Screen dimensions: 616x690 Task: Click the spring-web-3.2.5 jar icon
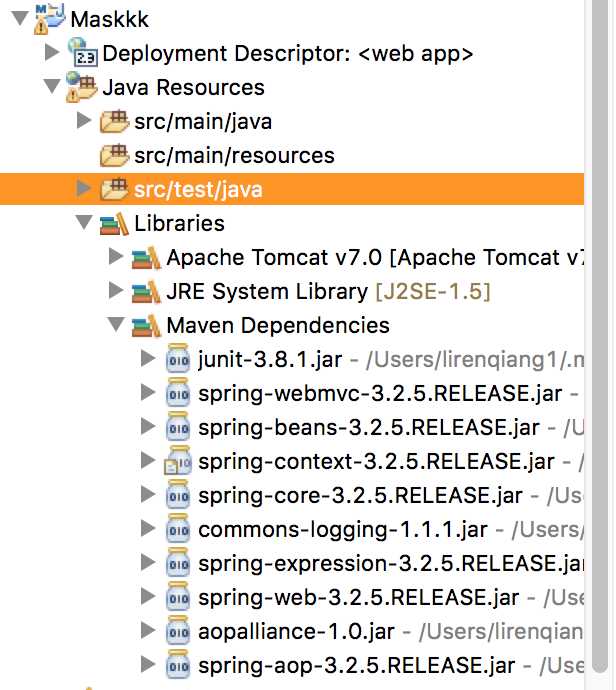coord(178,596)
